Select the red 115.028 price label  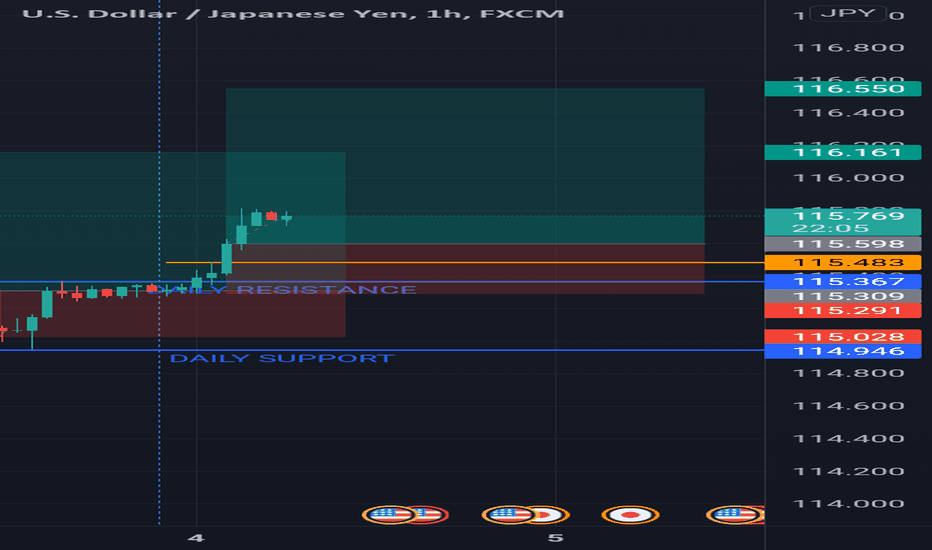tap(843, 337)
